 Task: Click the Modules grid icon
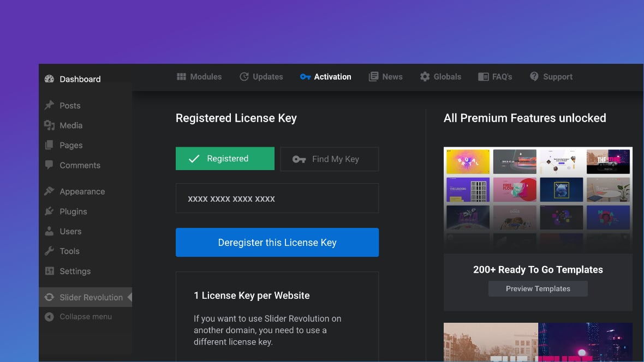pyautogui.click(x=181, y=76)
